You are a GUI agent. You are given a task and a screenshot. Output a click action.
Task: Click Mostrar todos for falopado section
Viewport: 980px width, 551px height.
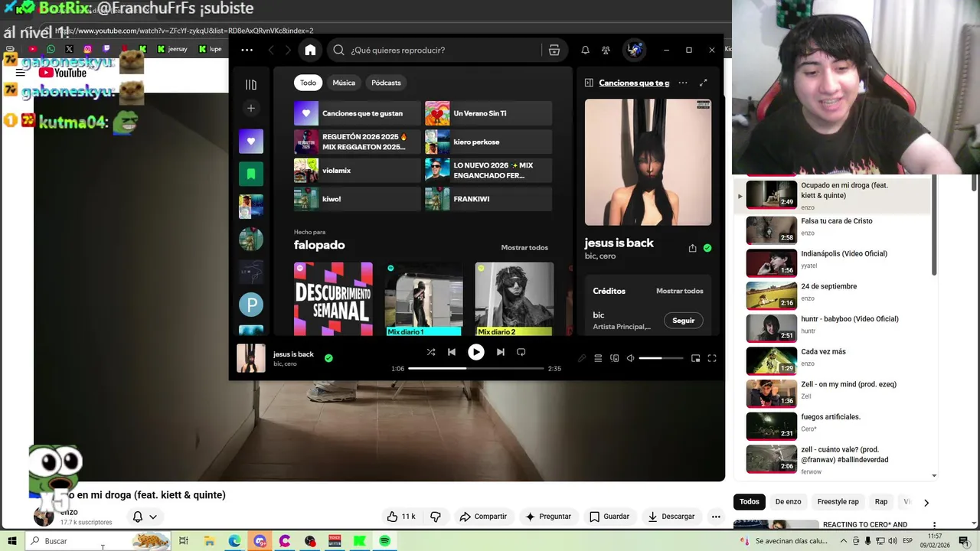(x=524, y=247)
